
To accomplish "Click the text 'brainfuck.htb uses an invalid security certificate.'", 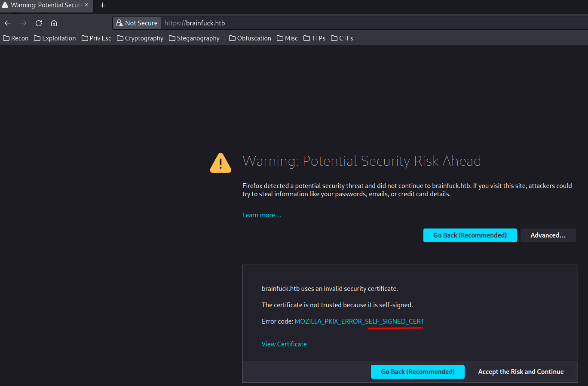I will pyautogui.click(x=330, y=289).
